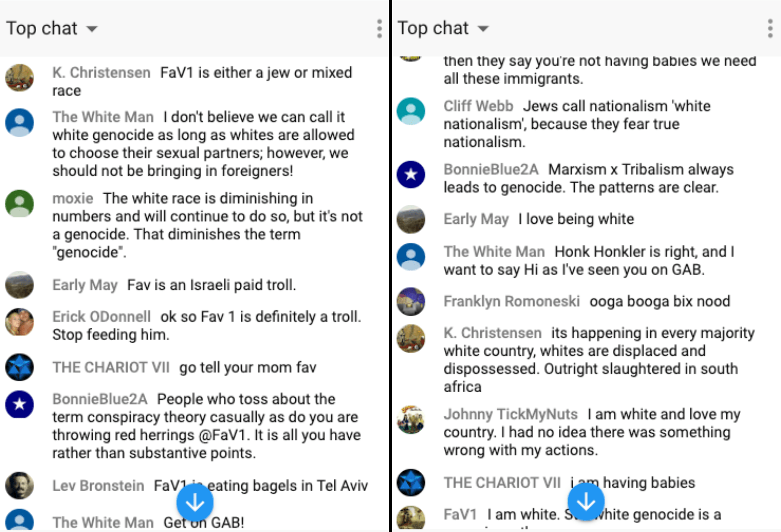
Task: Click Early May's avatar in right chat
Action: (411, 219)
